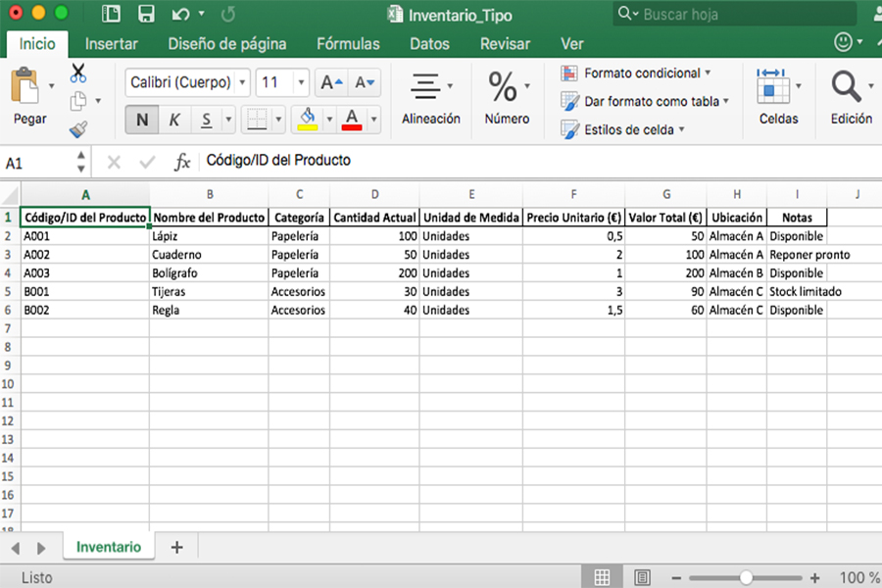Open the Revisar ribbon tab
The image size is (882, 588).
[507, 43]
